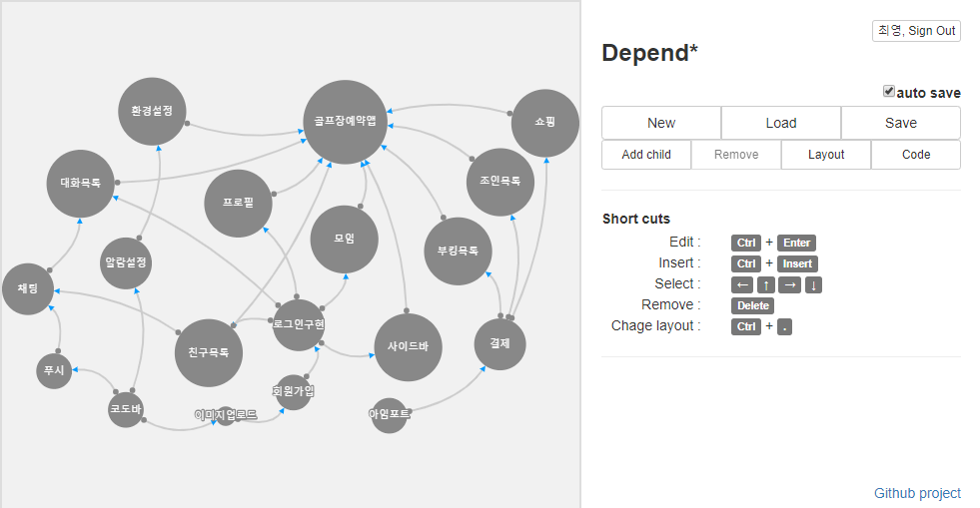Show the Code view button

(x=916, y=154)
